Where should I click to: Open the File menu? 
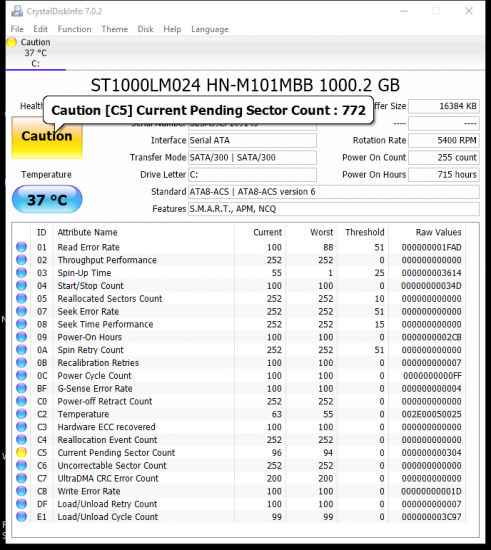(17, 29)
